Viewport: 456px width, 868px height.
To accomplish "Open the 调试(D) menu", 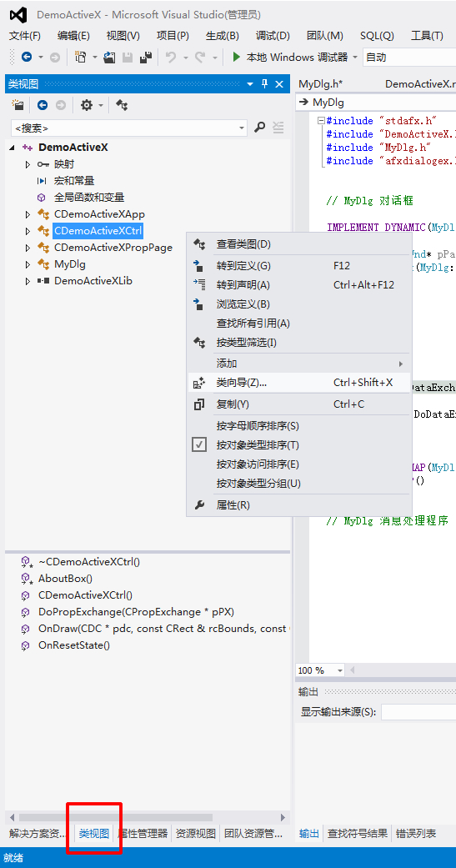I will [x=273, y=36].
